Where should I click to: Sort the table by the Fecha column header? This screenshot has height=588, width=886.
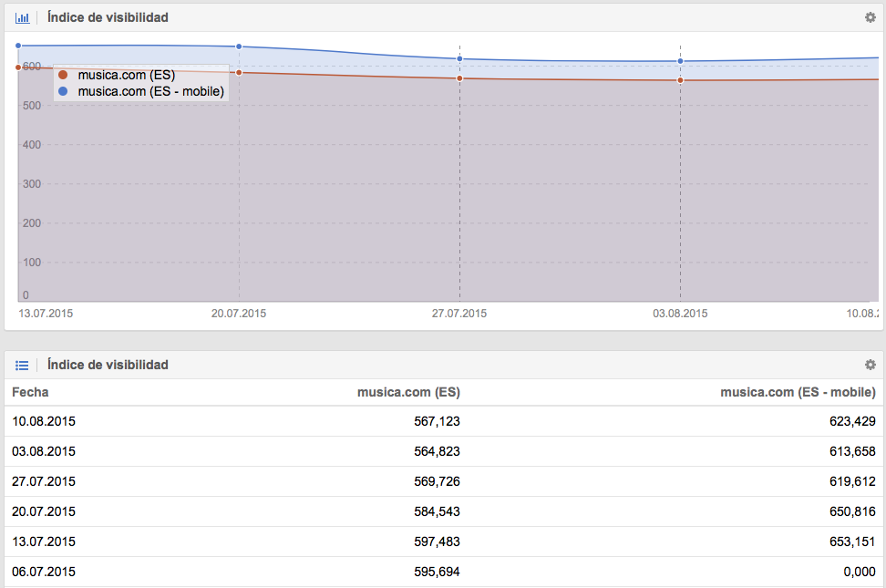30,392
